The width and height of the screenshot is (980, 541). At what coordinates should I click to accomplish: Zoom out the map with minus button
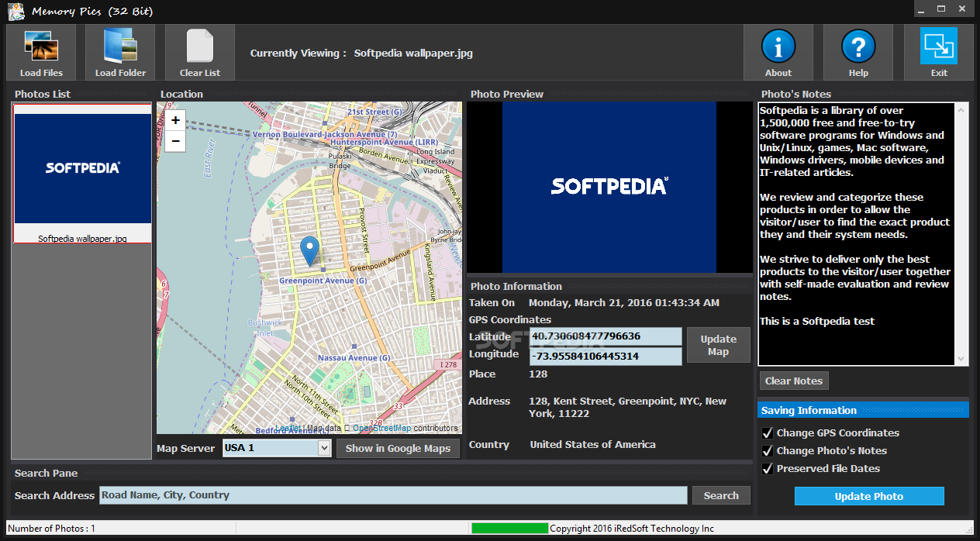point(175,141)
